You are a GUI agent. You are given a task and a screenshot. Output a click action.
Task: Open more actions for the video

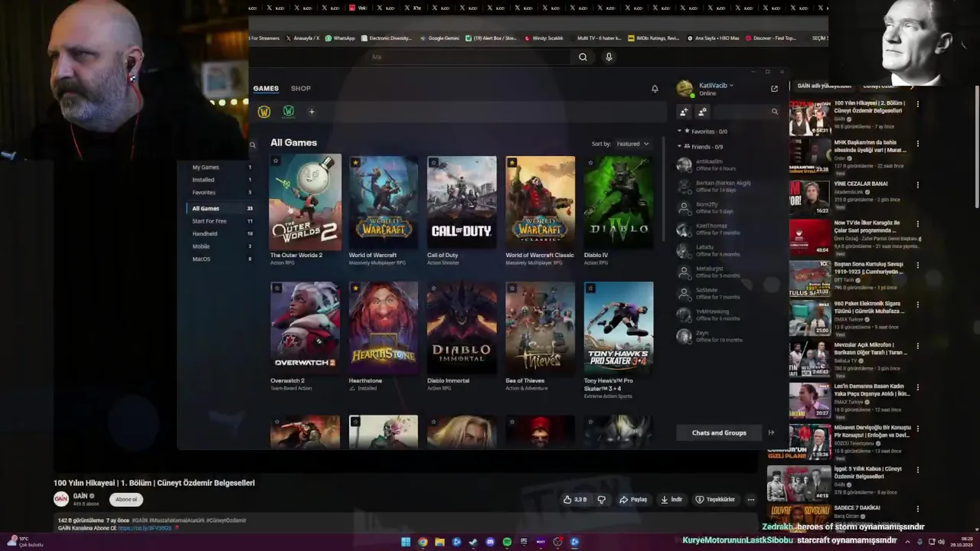pyautogui.click(x=750, y=499)
